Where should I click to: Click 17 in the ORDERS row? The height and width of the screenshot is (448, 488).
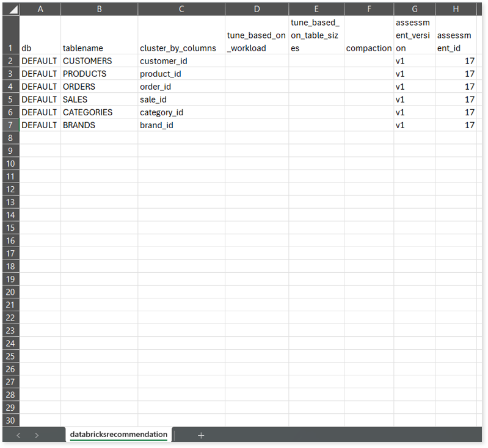[x=456, y=87]
